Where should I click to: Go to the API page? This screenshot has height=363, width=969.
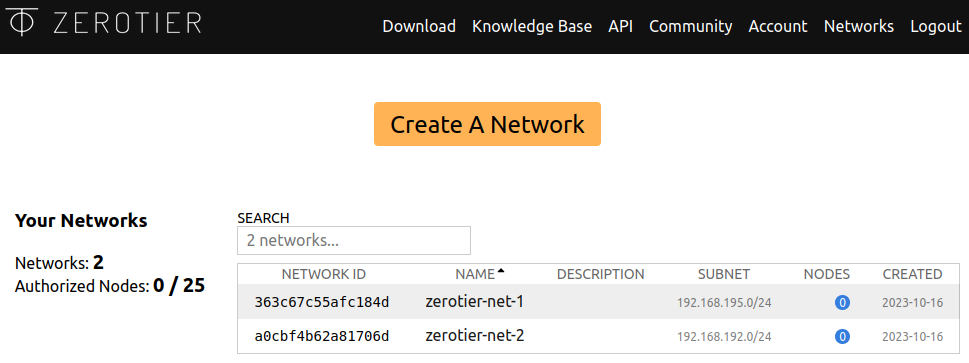coord(620,27)
